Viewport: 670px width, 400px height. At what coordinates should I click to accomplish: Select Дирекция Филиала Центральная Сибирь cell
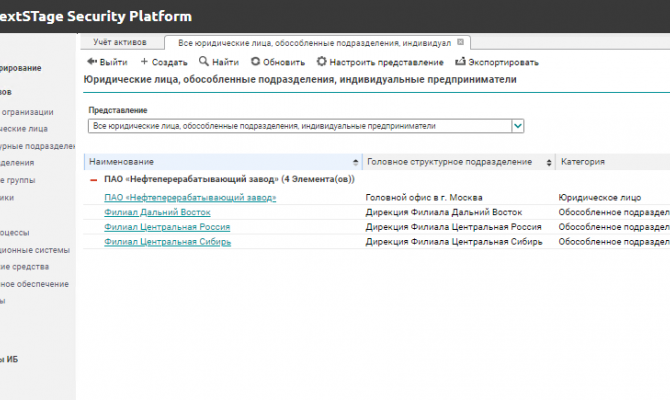pyautogui.click(x=454, y=241)
